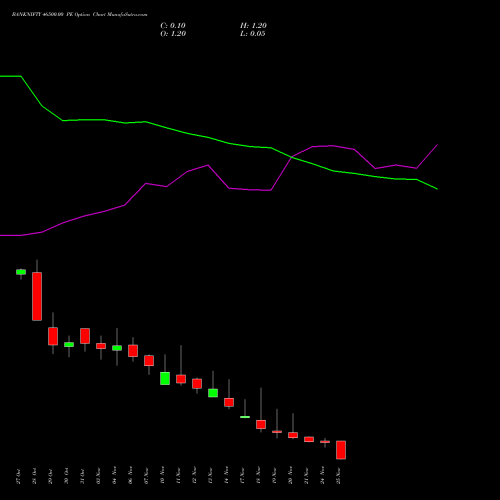Click the "20 Nov" date label
Viewport: 500px width, 500px height.
tap(290, 475)
